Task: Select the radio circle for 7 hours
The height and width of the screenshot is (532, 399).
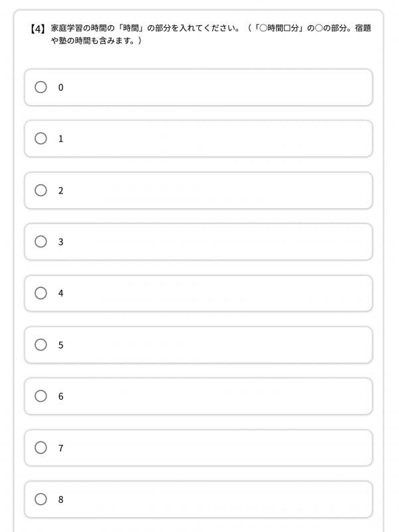Action: coord(41,448)
